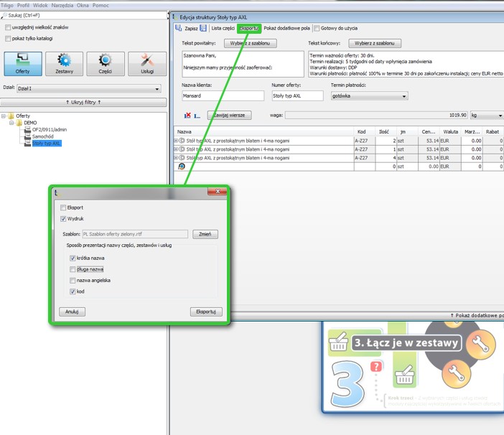
Task: Open the Profil menu
Action: click(23, 6)
